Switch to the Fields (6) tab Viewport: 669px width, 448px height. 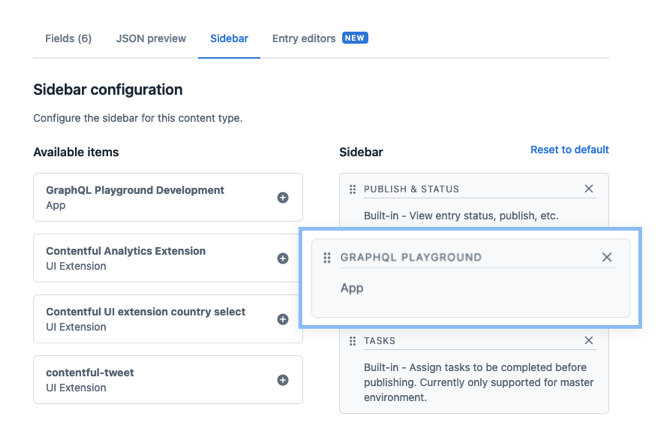[68, 38]
